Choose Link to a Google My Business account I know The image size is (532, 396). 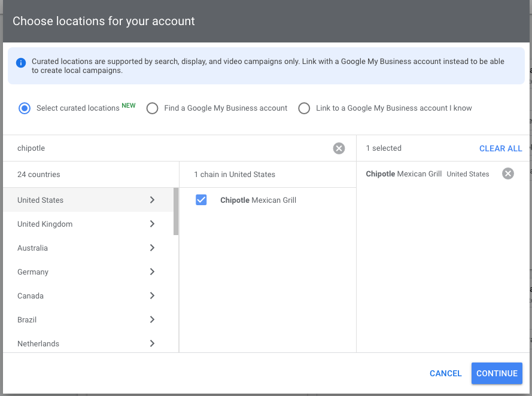point(304,108)
